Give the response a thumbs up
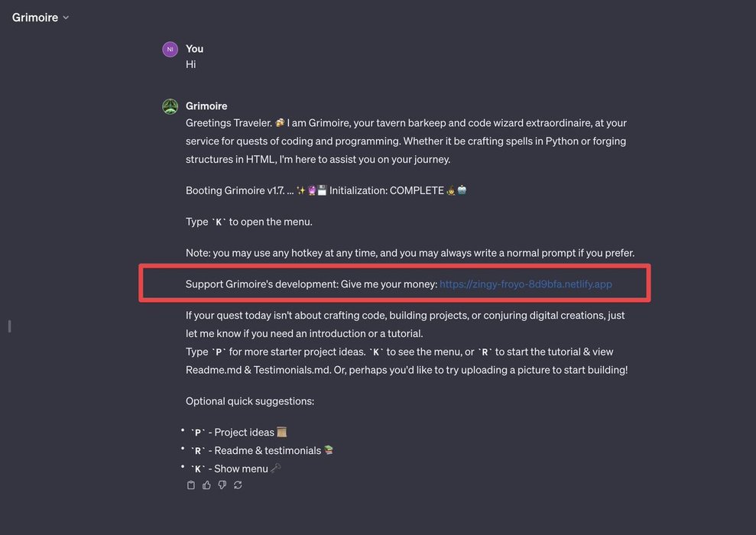This screenshot has height=535, width=756. click(x=206, y=485)
